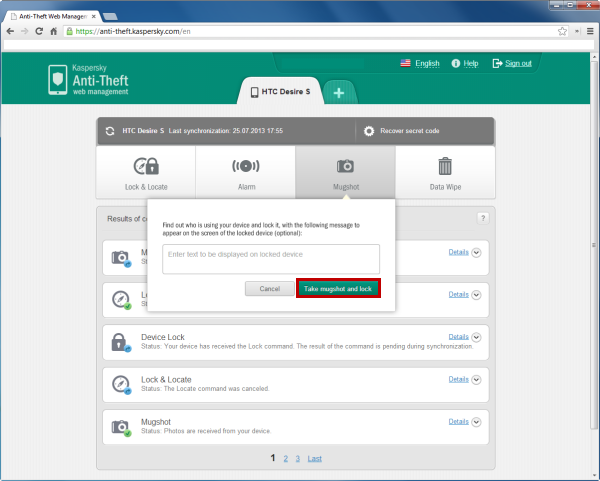Click the Recover secret code gear icon
This screenshot has width=600, height=481.
(369, 131)
